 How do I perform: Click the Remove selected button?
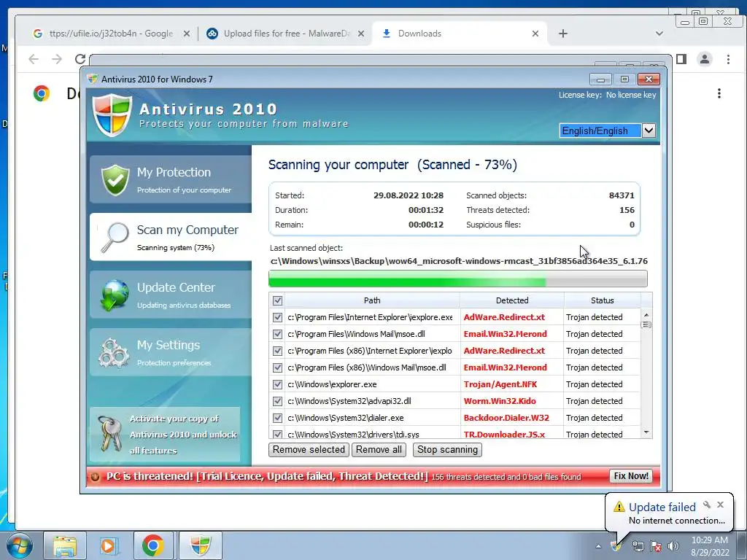309,449
